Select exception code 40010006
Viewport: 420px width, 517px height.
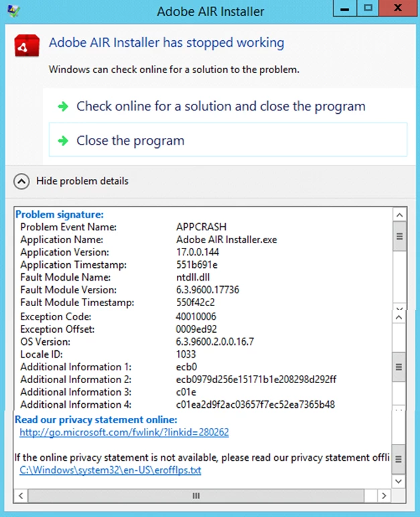pos(196,317)
